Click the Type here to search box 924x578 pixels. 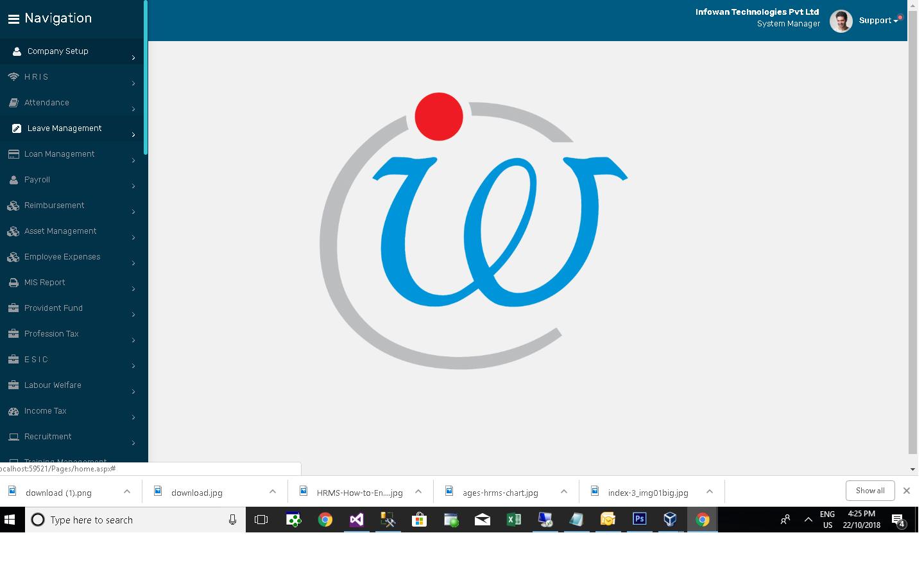[x=135, y=520]
